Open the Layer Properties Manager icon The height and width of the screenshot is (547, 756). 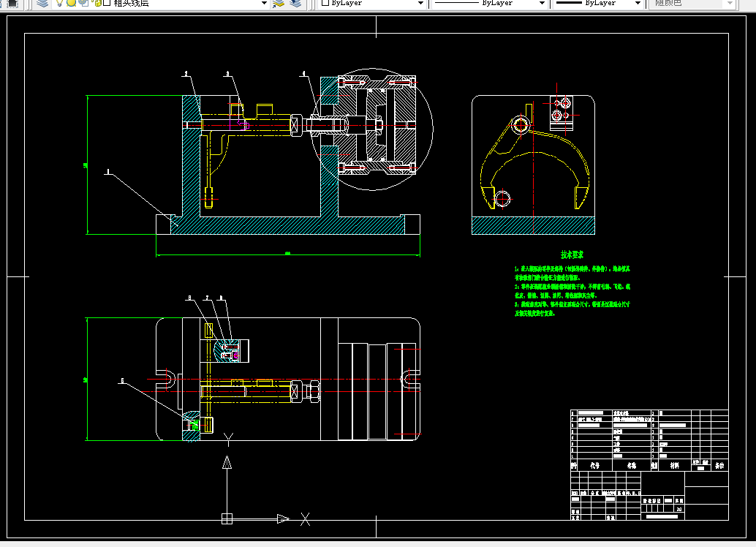point(43,3)
